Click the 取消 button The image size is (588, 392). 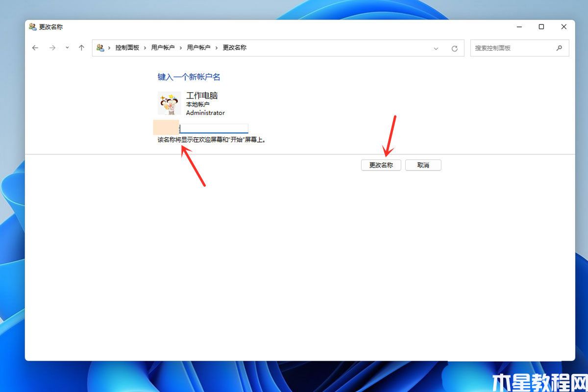pyautogui.click(x=423, y=165)
